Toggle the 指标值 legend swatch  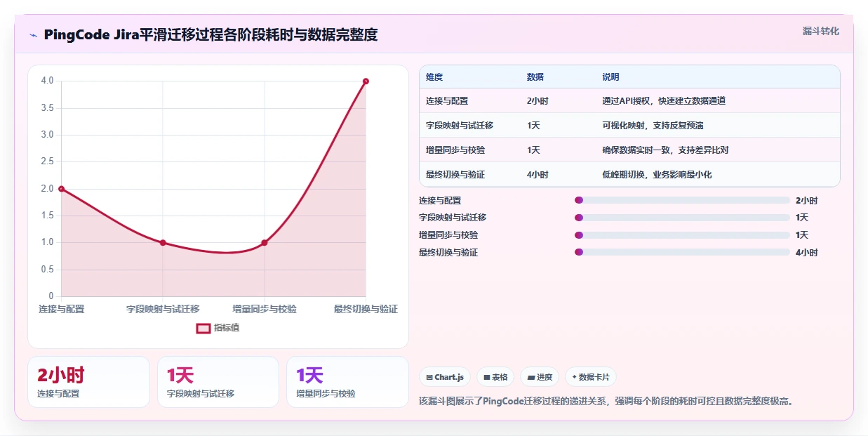(x=203, y=328)
